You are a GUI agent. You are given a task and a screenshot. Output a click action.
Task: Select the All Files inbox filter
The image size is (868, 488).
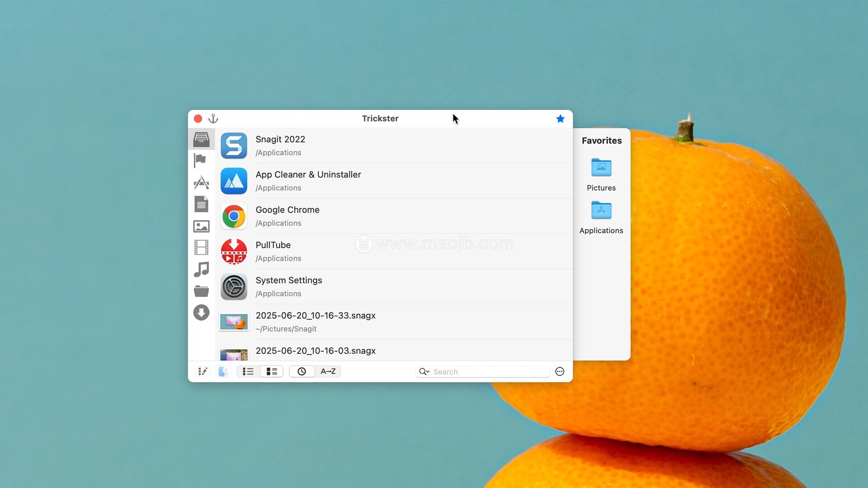coord(201,139)
